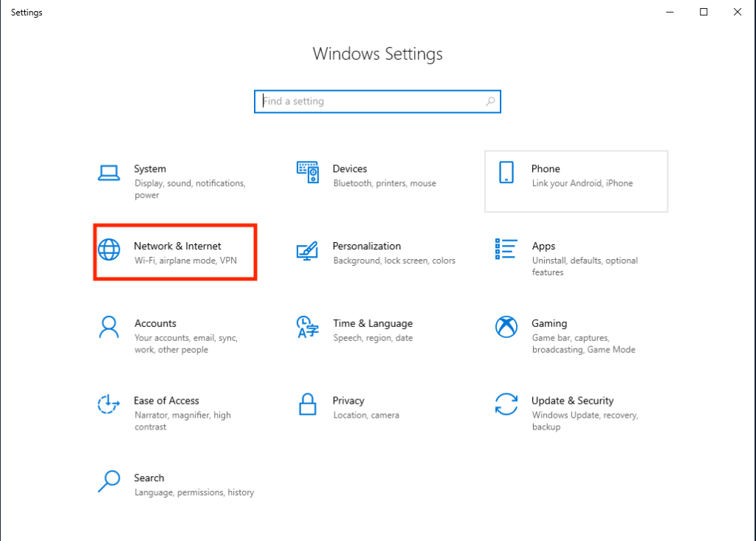Click the Devices keyboard and speaker icon
The image size is (756, 541).
pyautogui.click(x=308, y=172)
